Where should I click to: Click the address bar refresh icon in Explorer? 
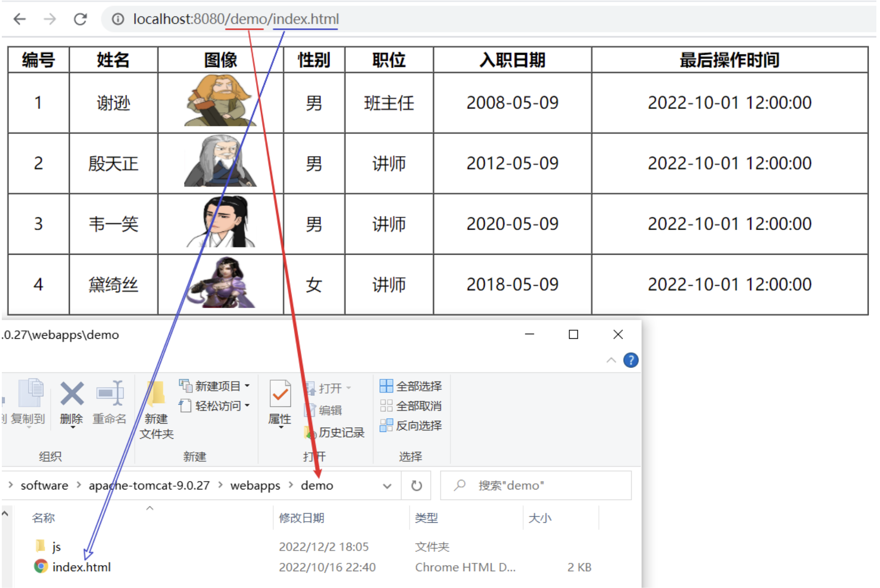[416, 486]
